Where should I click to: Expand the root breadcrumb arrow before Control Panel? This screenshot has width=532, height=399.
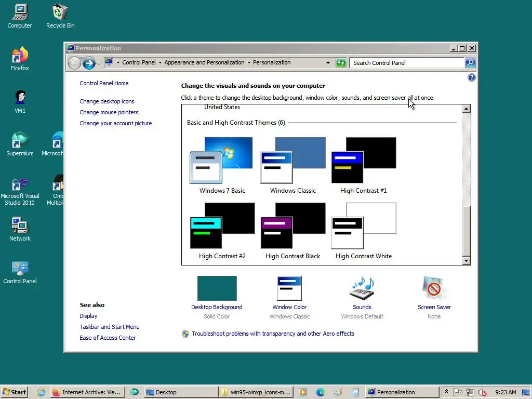click(x=118, y=63)
